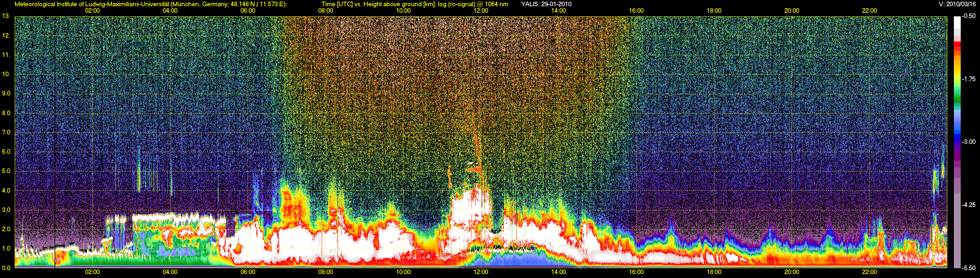Click the 13. height axis label
Viewport: 980px width, 278px height.
pos(6,16)
